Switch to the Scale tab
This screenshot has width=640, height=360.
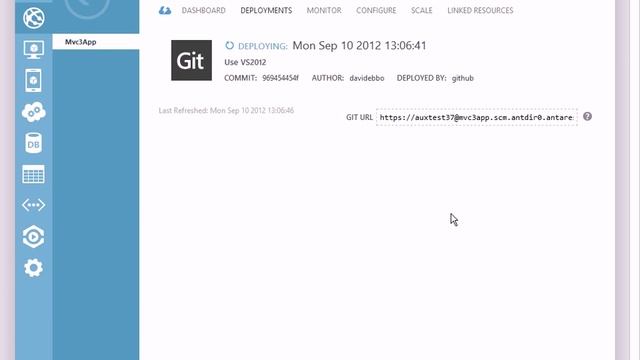pos(422,11)
